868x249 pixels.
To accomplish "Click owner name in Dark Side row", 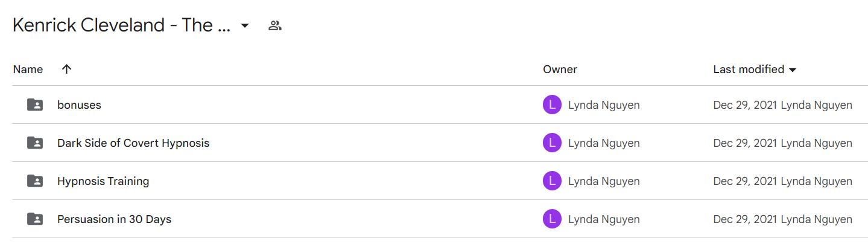I will 604,143.
